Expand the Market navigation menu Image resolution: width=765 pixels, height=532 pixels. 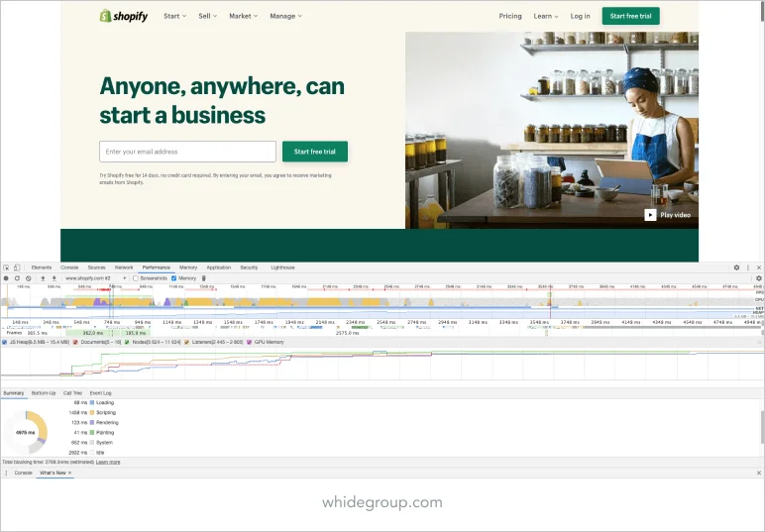point(243,16)
